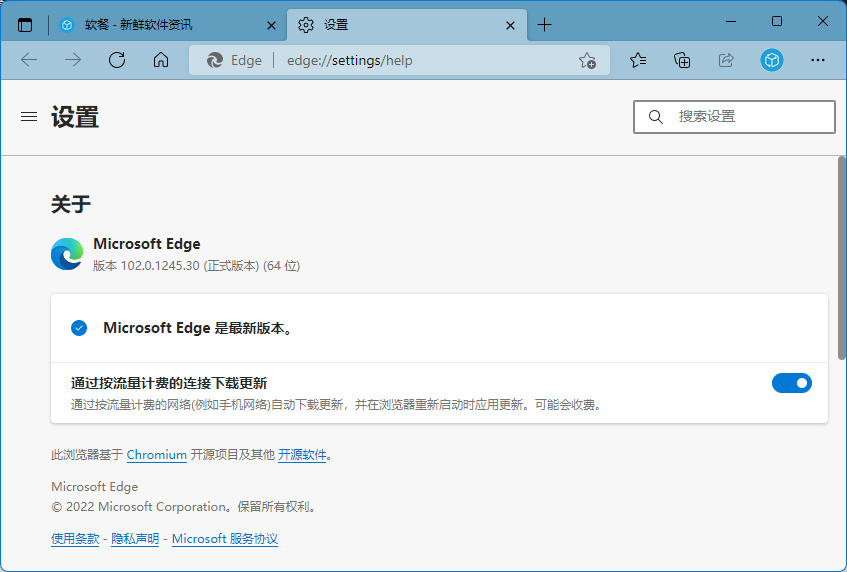Open a new tab
Image resolution: width=847 pixels, height=572 pixels.
[x=544, y=24]
